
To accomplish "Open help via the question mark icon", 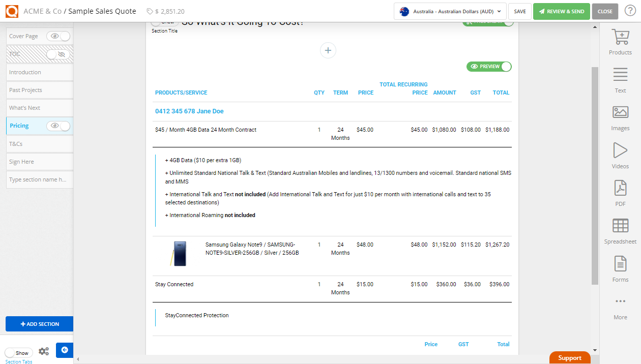I will [629, 10].
